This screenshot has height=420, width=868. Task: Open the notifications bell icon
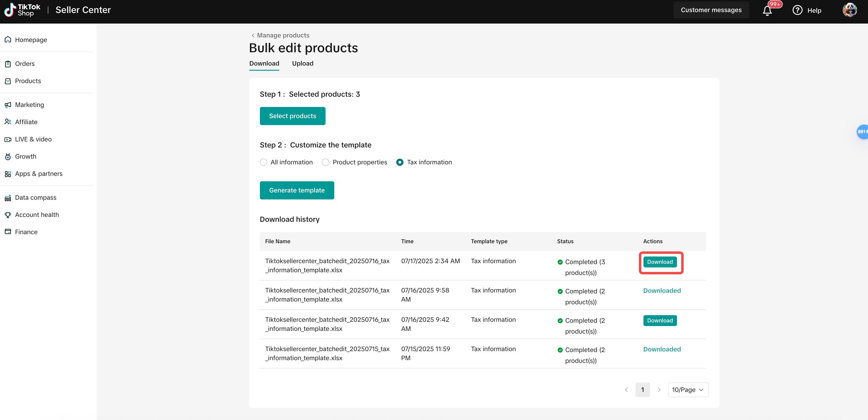(x=767, y=11)
